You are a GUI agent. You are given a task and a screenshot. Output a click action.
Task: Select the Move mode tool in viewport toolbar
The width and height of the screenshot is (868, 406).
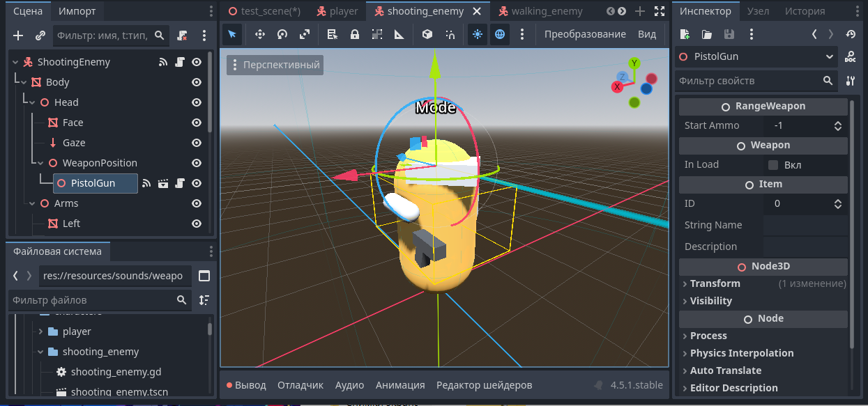point(260,34)
